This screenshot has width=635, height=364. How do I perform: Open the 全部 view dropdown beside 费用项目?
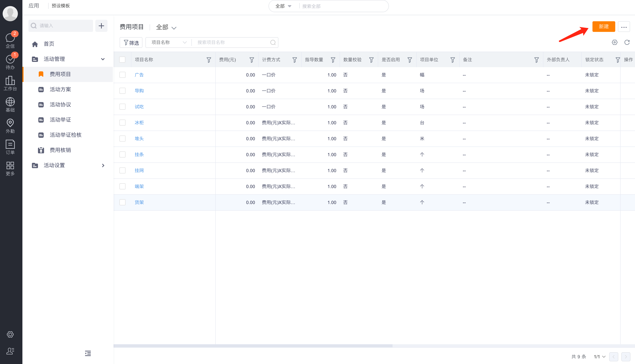point(166,27)
